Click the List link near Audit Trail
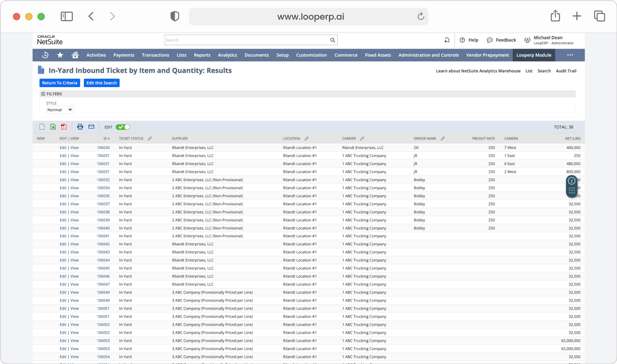Viewport: 617px width, 364px height. pos(529,71)
